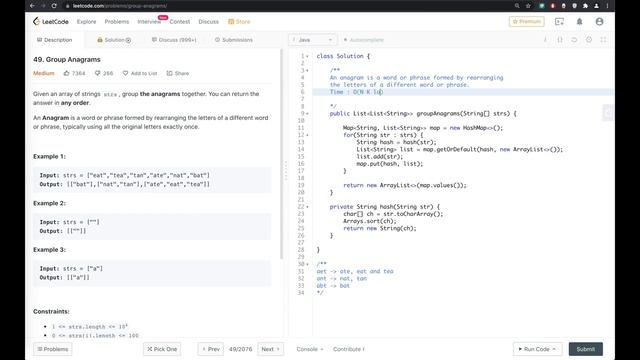Viewport: 640px width, 360px height.
Task: Click the Medium difficulty label
Action: [x=44, y=73]
